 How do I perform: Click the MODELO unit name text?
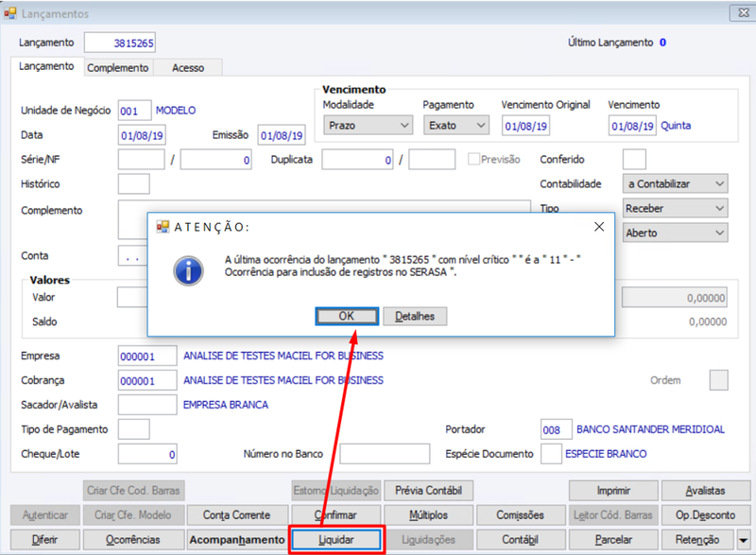[x=176, y=110]
